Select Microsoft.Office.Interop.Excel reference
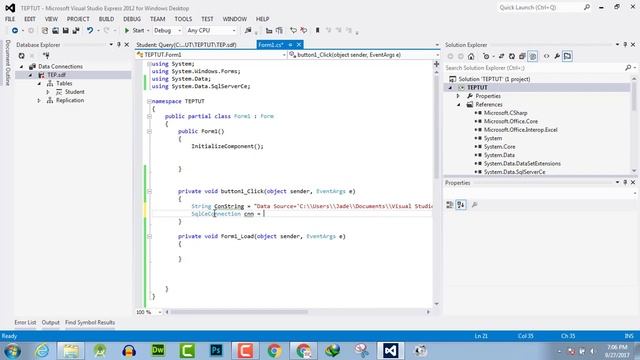Viewport: 640px width, 360px height. click(x=520, y=130)
